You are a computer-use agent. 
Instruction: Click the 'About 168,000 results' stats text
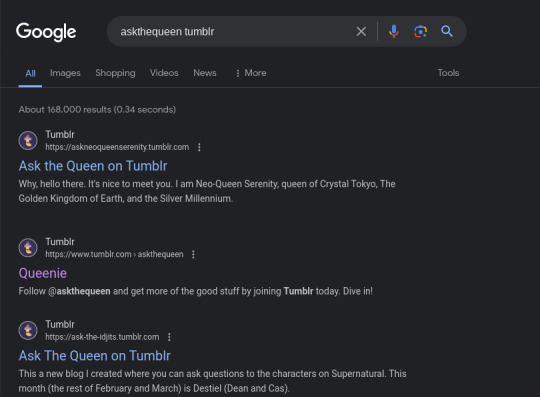click(x=97, y=110)
